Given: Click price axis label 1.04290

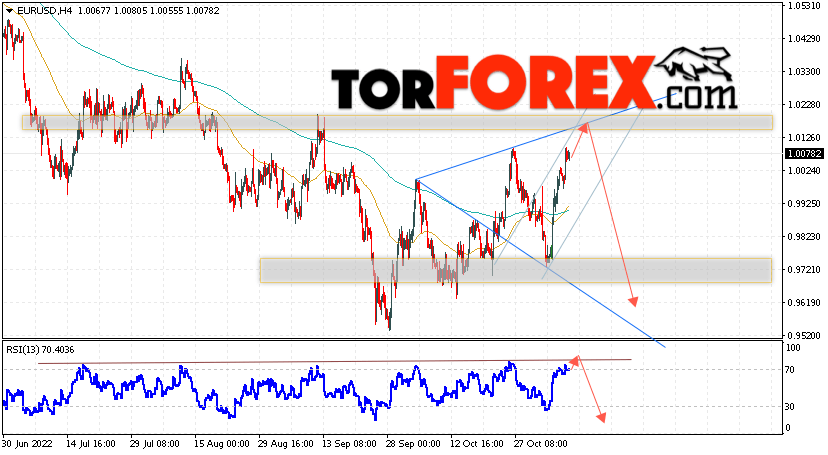Looking at the screenshot, I should (x=804, y=39).
